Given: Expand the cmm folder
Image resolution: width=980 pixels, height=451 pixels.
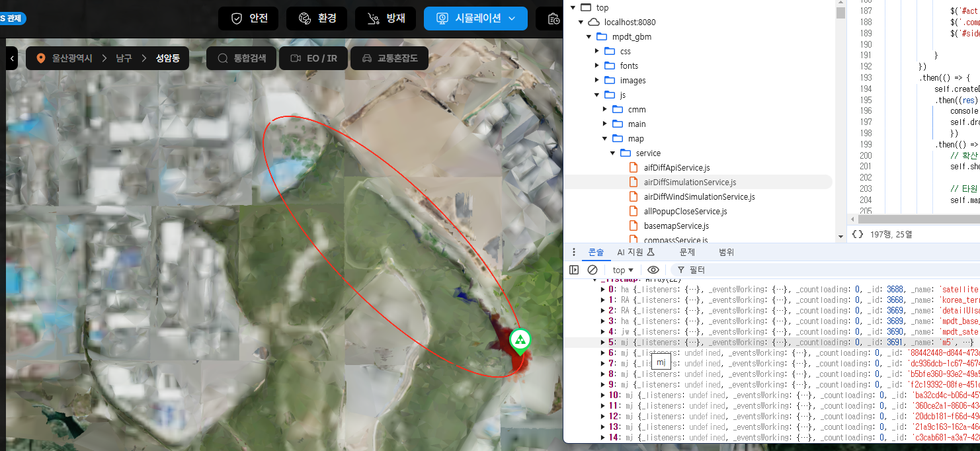Looking at the screenshot, I should click(605, 109).
